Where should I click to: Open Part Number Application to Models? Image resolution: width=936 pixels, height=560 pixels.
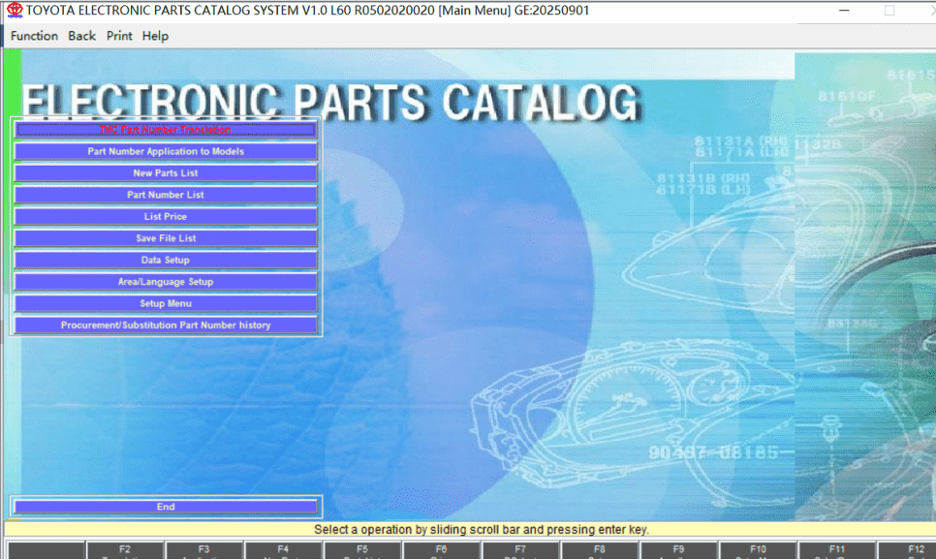pyautogui.click(x=165, y=152)
